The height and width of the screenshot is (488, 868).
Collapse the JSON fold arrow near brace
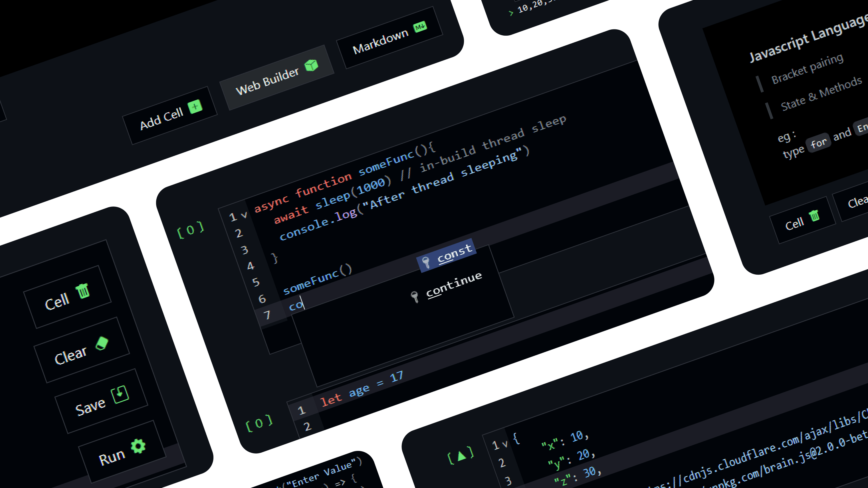pyautogui.click(x=504, y=444)
